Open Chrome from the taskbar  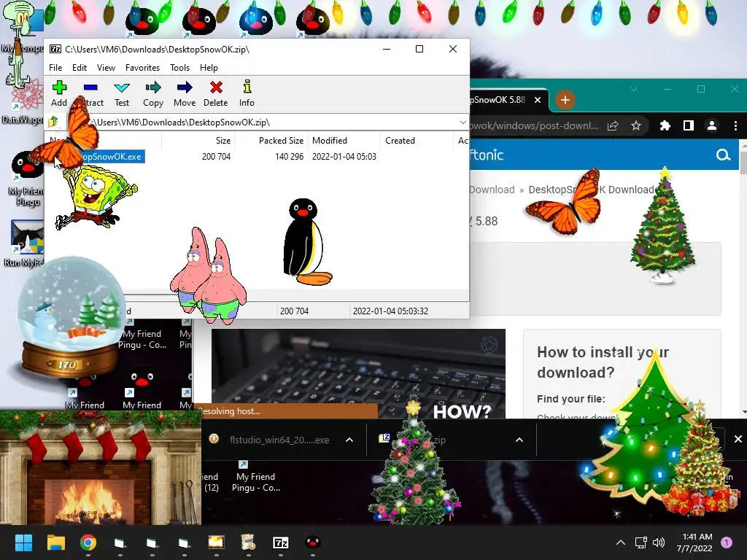pyautogui.click(x=88, y=542)
